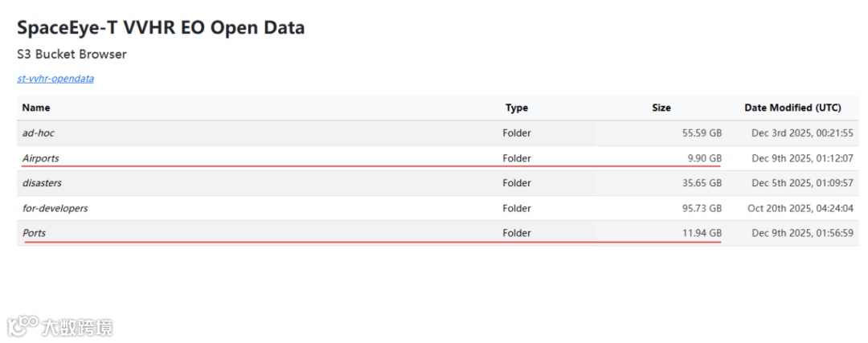Open the ad-hoc folder

(39, 133)
